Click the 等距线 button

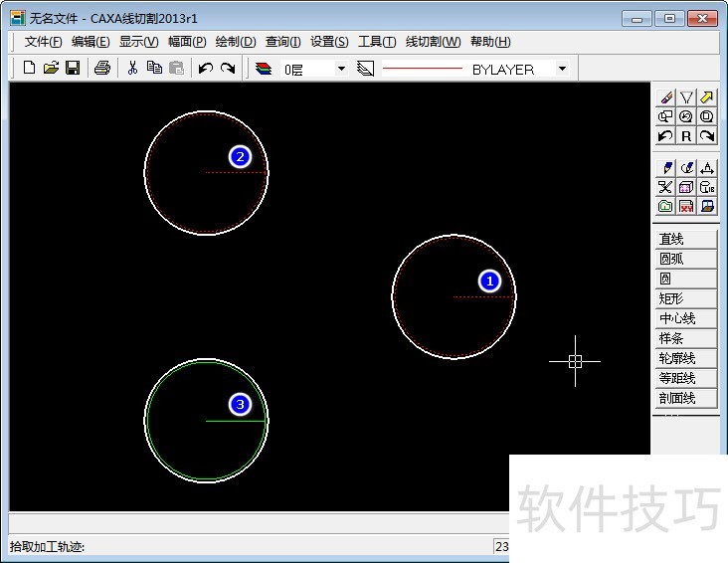click(x=684, y=378)
